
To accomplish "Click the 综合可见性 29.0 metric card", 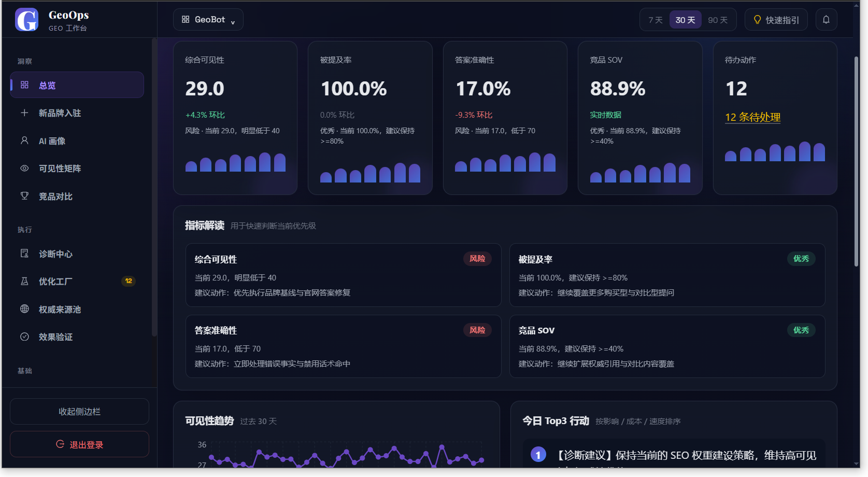I will [x=235, y=118].
